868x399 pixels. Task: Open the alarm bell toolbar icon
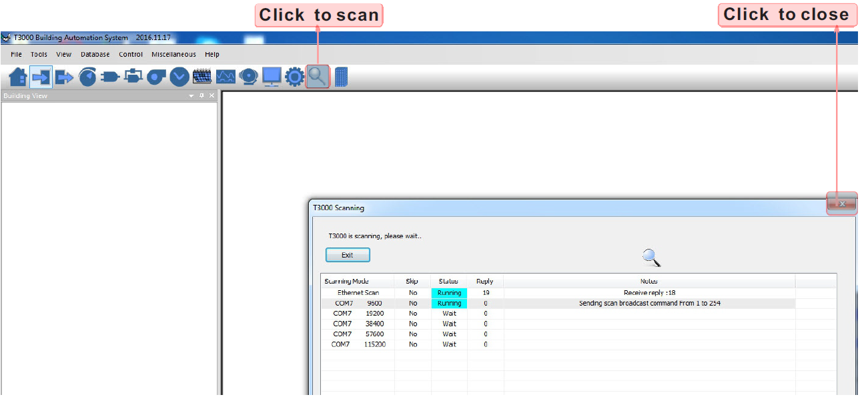pyautogui.click(x=249, y=77)
